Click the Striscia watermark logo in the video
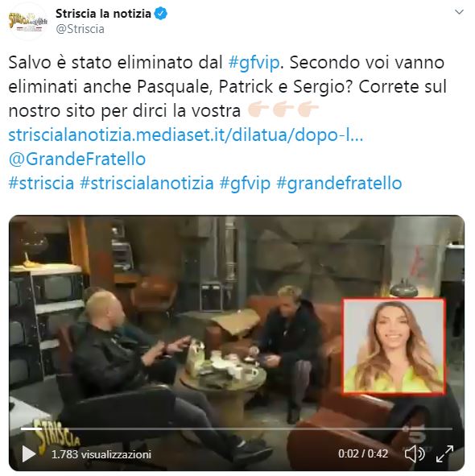The image size is (475, 476). pos(56,437)
